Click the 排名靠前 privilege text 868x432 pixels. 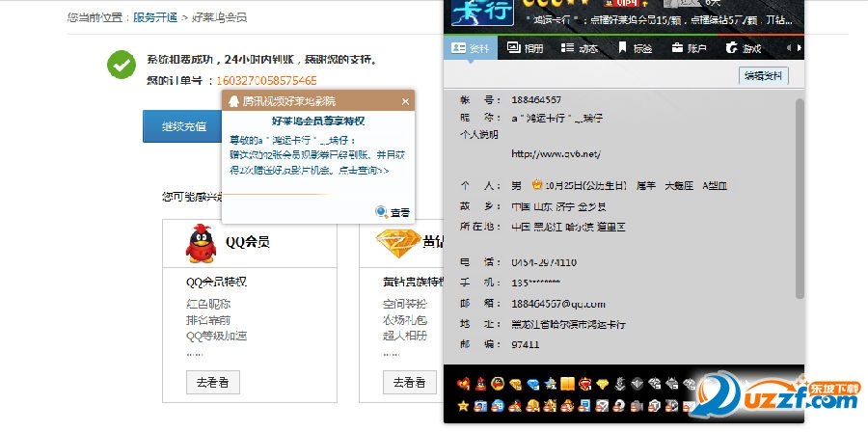(x=208, y=320)
